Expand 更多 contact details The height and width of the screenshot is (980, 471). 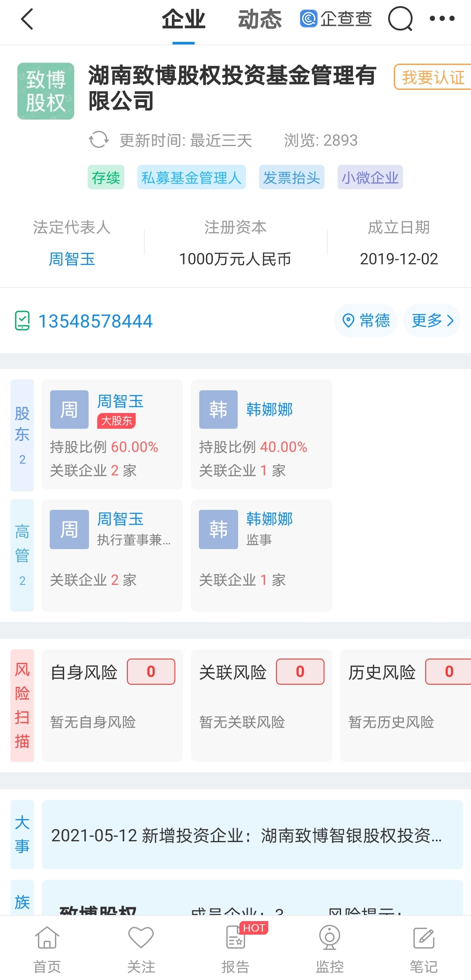pyautogui.click(x=432, y=321)
